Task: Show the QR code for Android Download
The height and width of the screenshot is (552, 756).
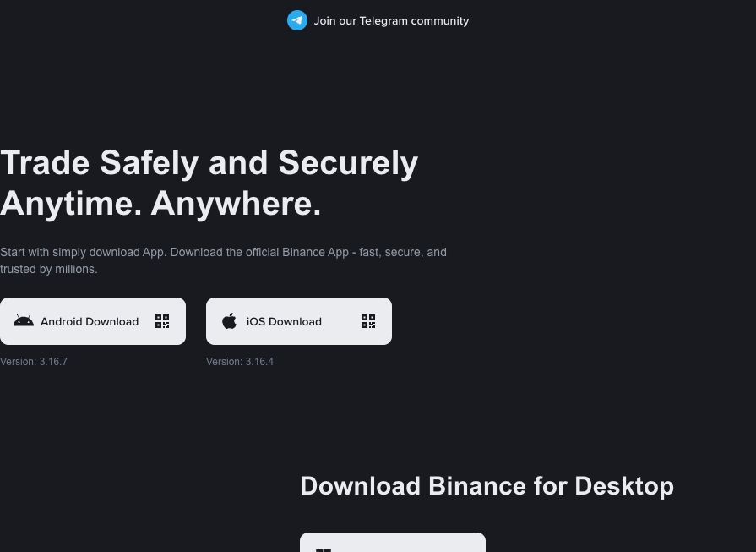Action: coord(162,321)
